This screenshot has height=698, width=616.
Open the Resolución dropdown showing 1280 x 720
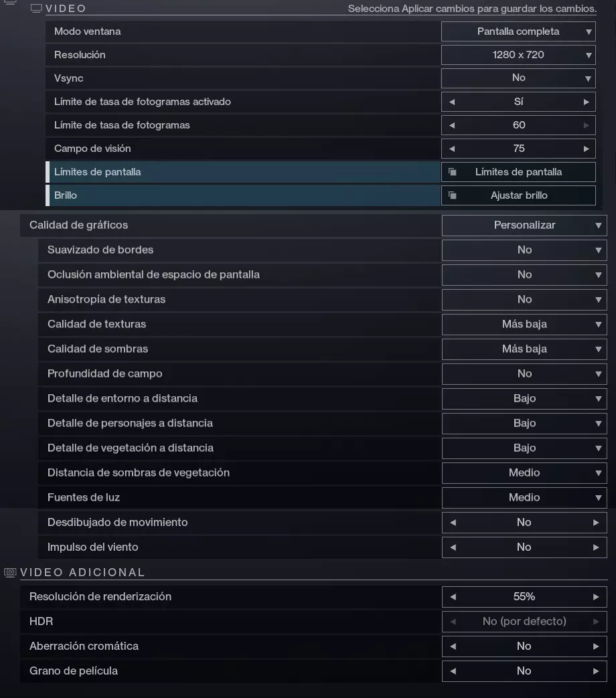point(518,55)
